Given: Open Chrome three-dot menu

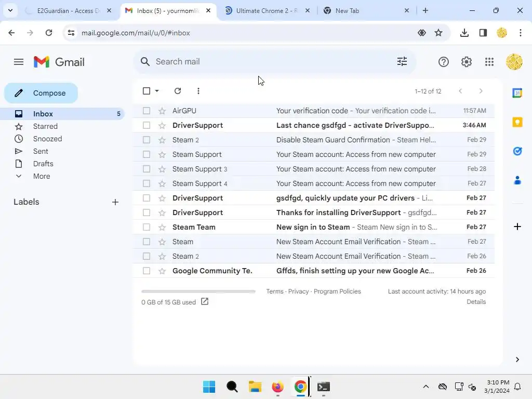Looking at the screenshot, I should (x=521, y=33).
